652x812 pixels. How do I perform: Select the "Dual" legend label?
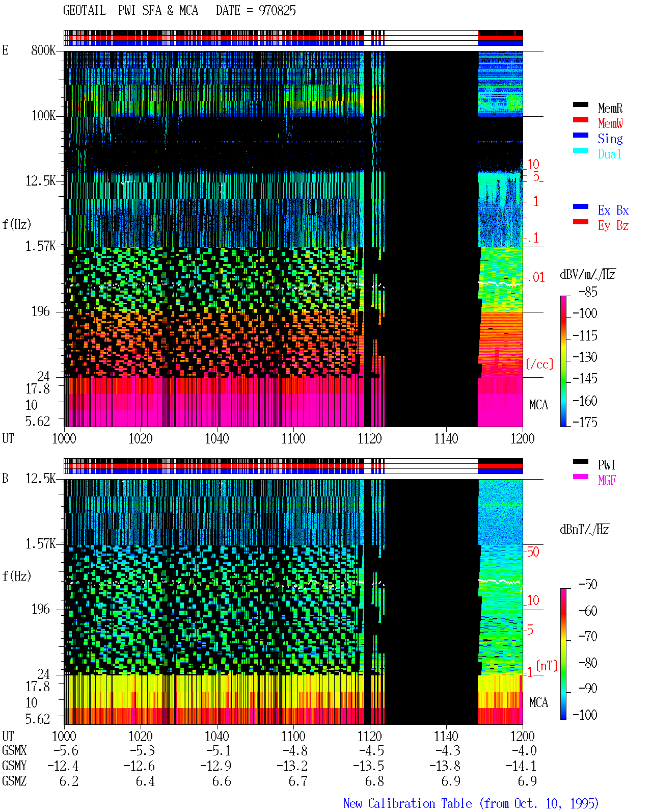610,154
